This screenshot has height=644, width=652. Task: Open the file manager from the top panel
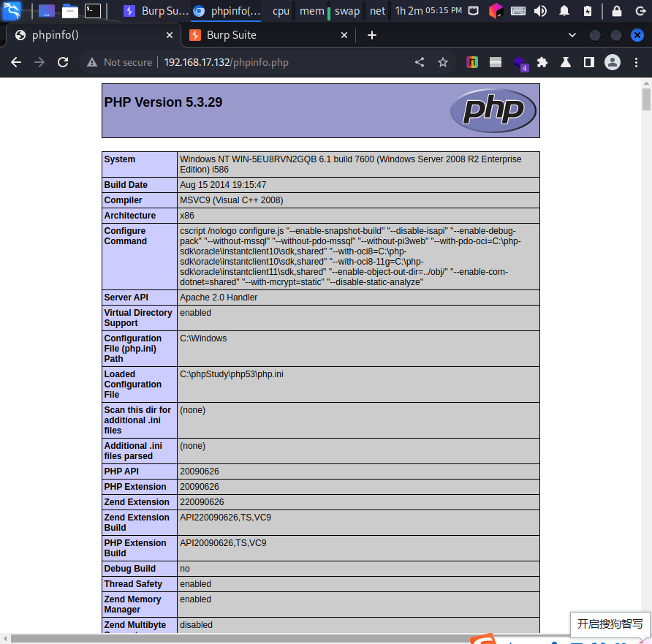click(x=70, y=11)
